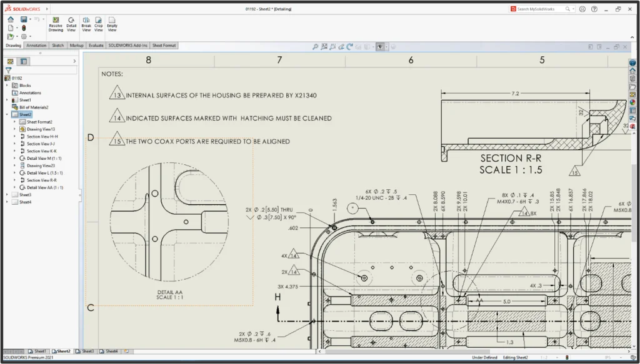This screenshot has width=640, height=364.
Task: Expand Section View R-R in tree
Action: tap(14, 180)
